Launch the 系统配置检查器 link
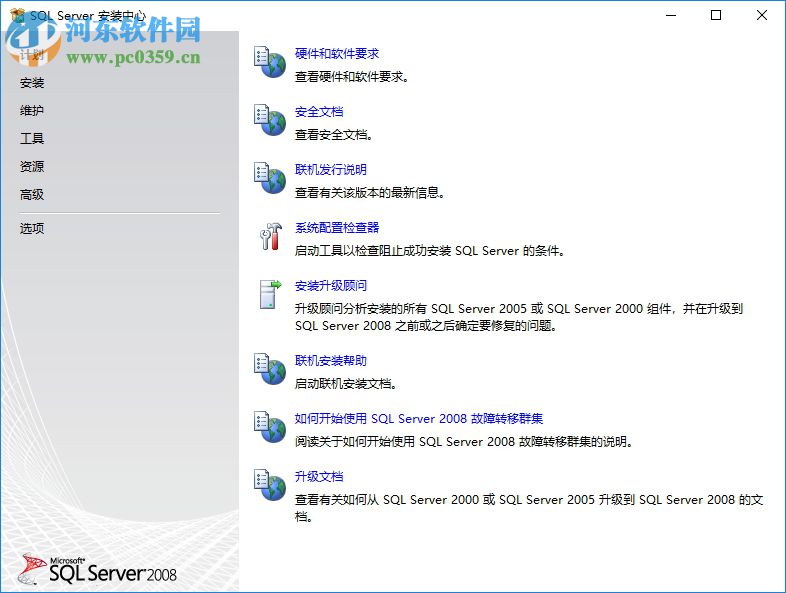 point(337,228)
